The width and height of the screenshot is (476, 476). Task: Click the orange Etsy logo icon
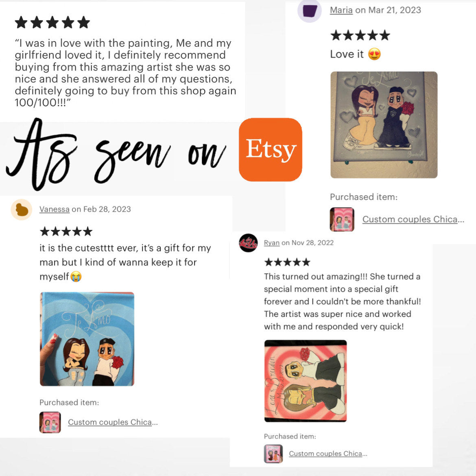(x=270, y=149)
